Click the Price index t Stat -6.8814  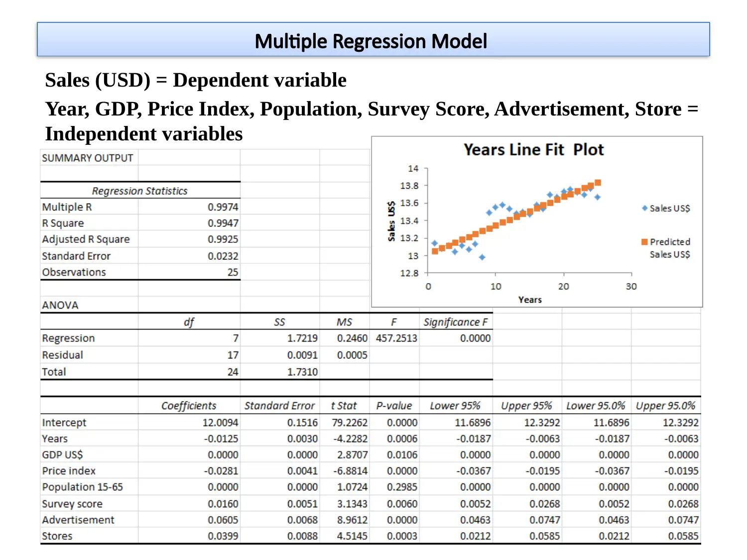pos(350,471)
